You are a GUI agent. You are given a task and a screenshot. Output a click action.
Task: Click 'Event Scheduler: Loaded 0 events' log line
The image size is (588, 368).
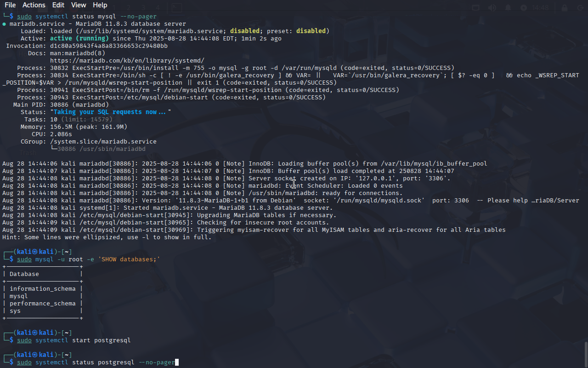point(203,186)
